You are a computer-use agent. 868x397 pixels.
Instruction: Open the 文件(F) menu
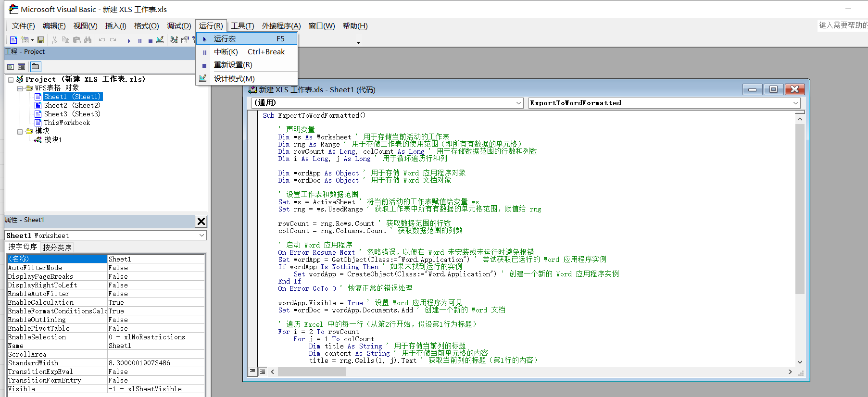23,26
